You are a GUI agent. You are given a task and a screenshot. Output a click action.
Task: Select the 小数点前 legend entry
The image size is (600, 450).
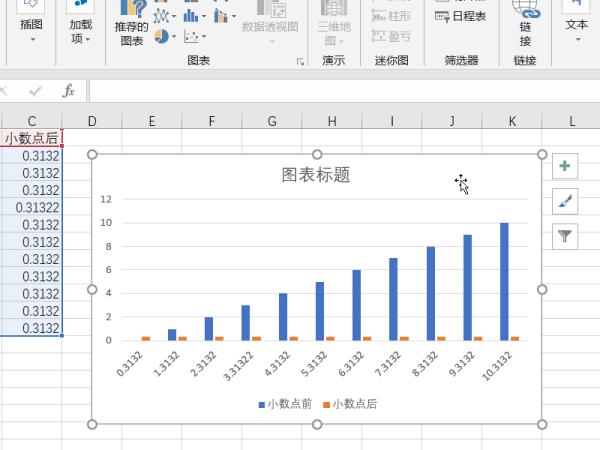coord(285,404)
